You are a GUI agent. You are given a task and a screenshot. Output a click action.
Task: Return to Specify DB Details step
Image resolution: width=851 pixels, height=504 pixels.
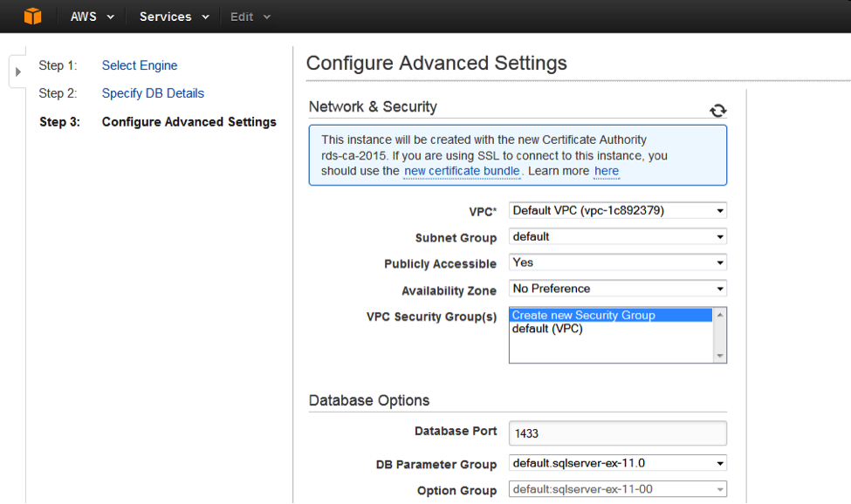click(153, 93)
